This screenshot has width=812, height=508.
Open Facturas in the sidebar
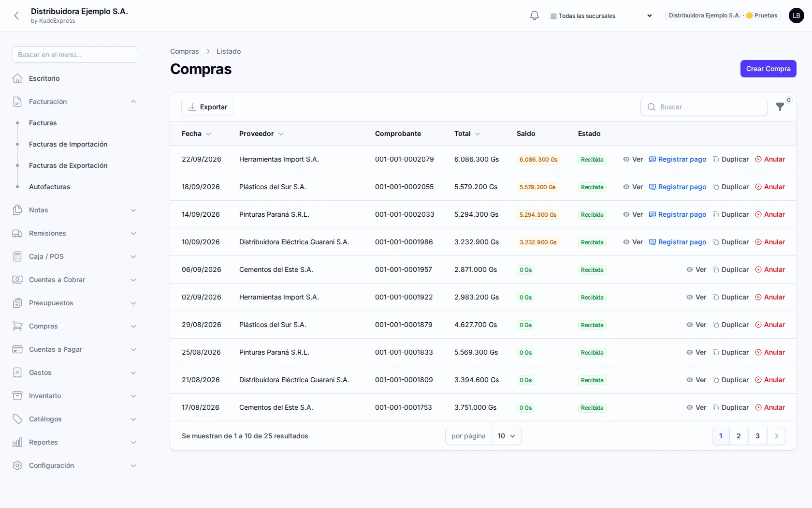tap(43, 123)
